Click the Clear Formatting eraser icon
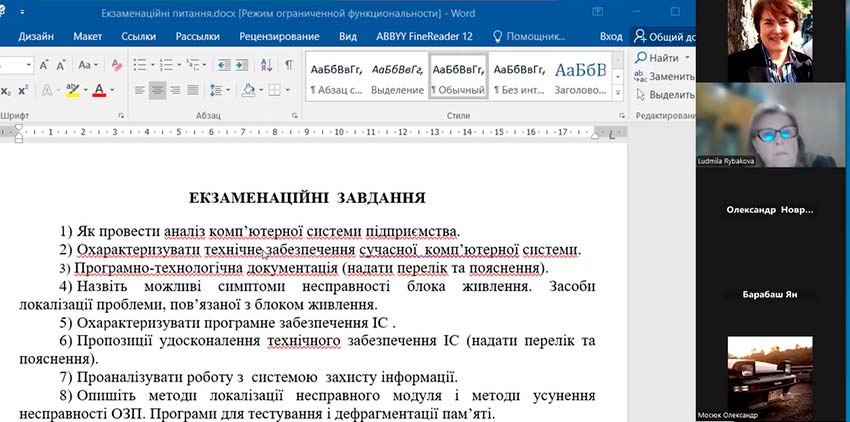This screenshot has width=850, height=422. pyautogui.click(x=117, y=65)
